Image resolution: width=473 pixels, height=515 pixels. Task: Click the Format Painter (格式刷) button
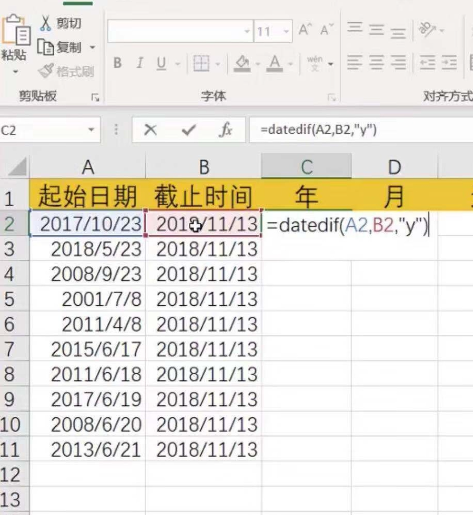pyautogui.click(x=66, y=71)
